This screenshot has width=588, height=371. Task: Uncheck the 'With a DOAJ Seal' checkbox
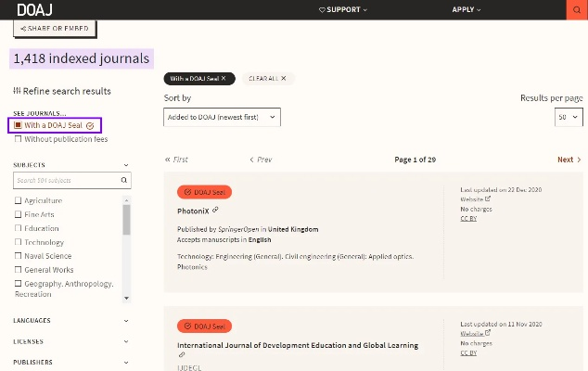18,125
